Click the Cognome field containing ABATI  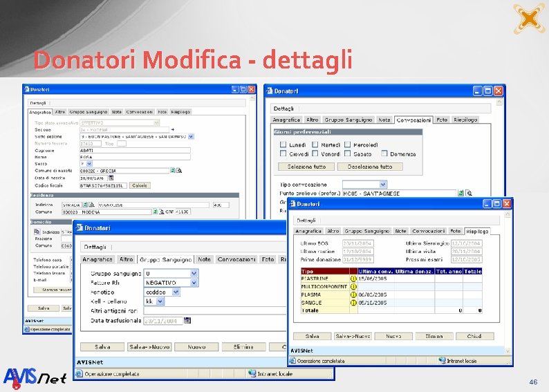pyautogui.click(x=135, y=150)
